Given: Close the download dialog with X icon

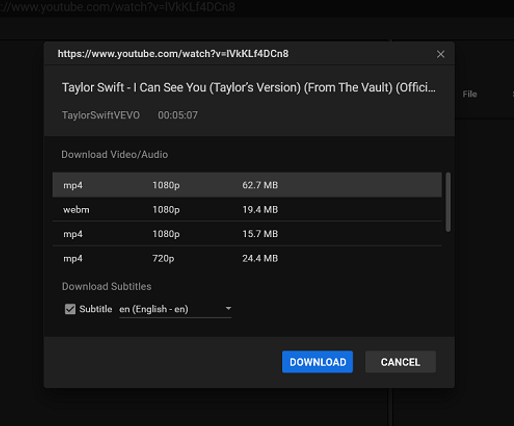Looking at the screenshot, I should pyautogui.click(x=440, y=54).
